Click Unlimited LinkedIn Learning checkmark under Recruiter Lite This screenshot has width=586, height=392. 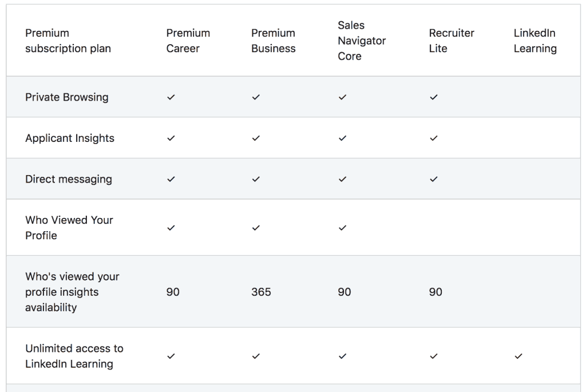click(434, 357)
